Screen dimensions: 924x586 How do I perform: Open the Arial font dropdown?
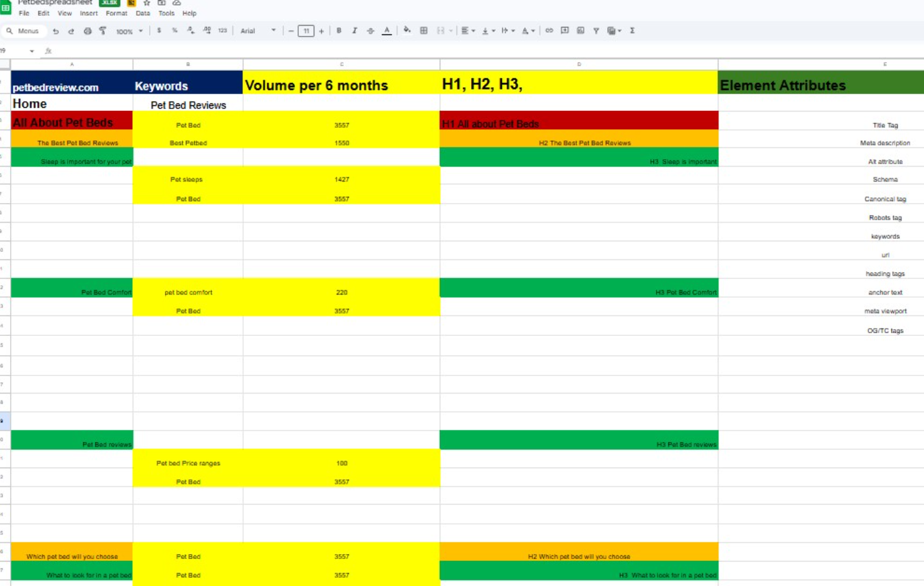click(258, 31)
